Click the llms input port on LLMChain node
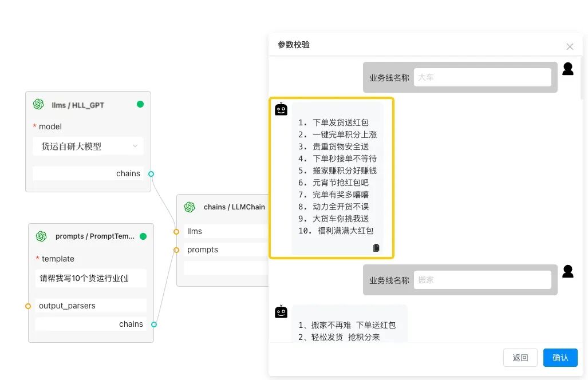 tap(176, 232)
